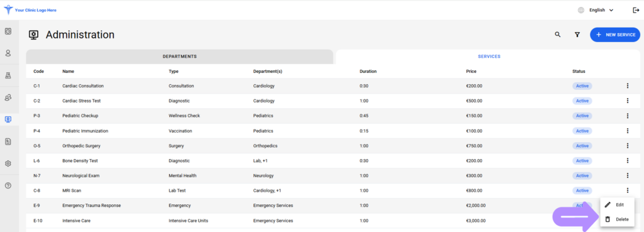This screenshot has width=644, height=232.
Task: Open the patients person icon in sidebar
Action: click(8, 53)
